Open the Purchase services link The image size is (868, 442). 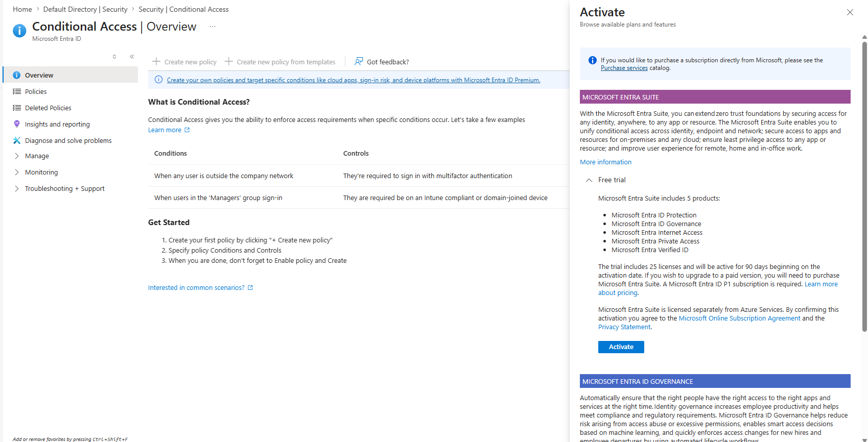pyautogui.click(x=624, y=68)
